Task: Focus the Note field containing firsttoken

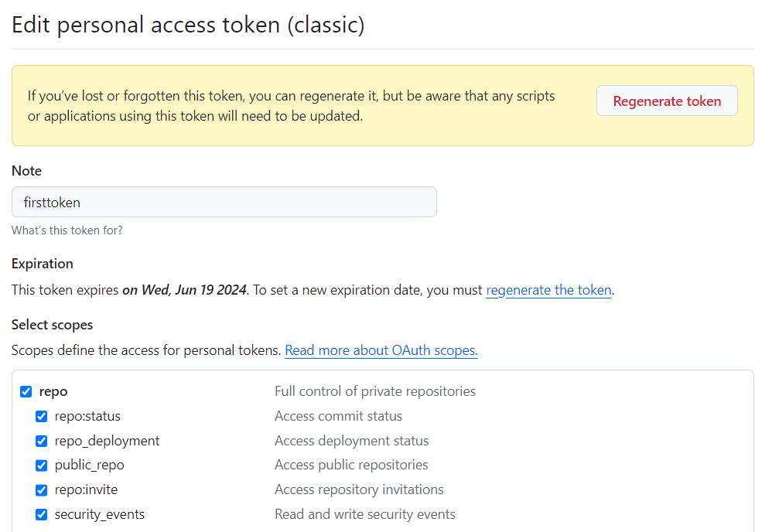Action: pos(224,202)
